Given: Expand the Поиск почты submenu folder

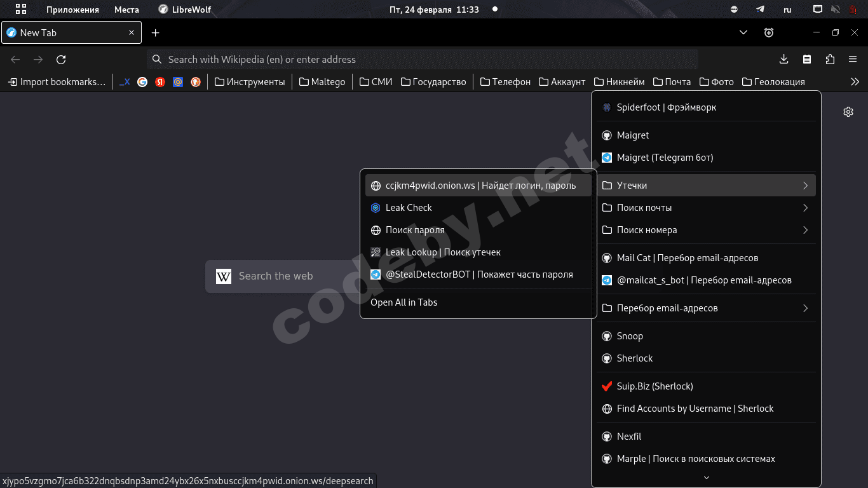Looking at the screenshot, I should 706,208.
